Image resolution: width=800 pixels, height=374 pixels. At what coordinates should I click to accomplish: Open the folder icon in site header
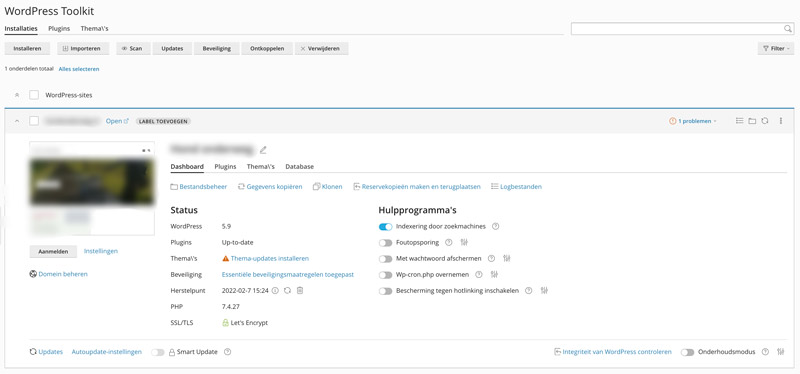coord(752,121)
